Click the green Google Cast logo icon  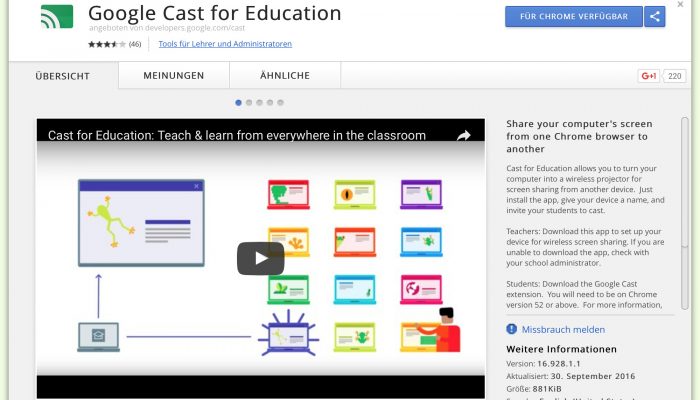pos(57,17)
